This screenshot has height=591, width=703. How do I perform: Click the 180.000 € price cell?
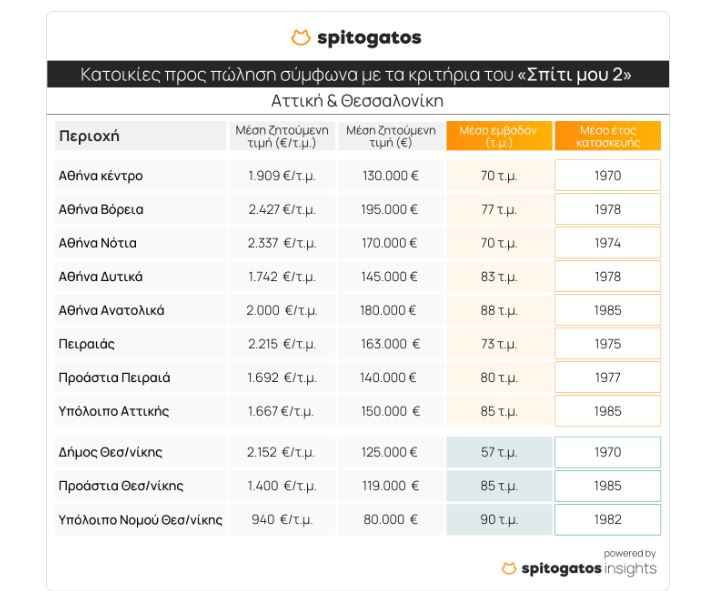coord(390,310)
